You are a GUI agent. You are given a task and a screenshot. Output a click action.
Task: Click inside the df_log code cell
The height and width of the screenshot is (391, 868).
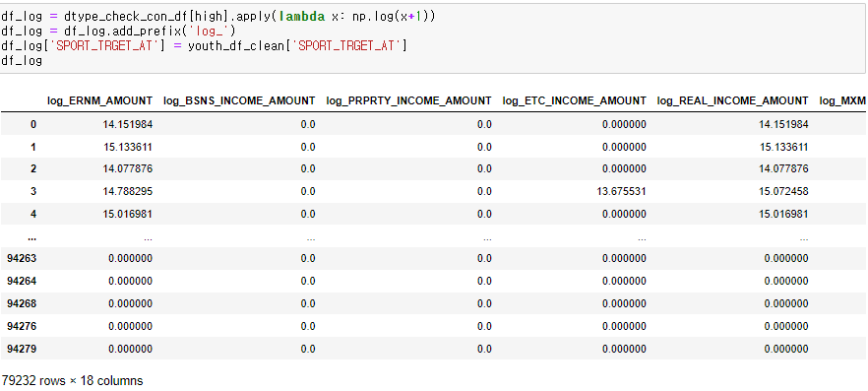coord(432,38)
